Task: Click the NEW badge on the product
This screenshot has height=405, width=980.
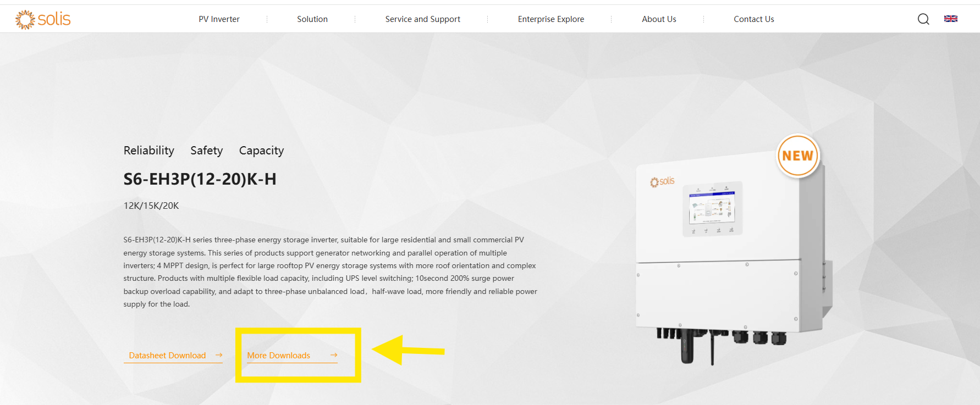Action: coord(797,156)
